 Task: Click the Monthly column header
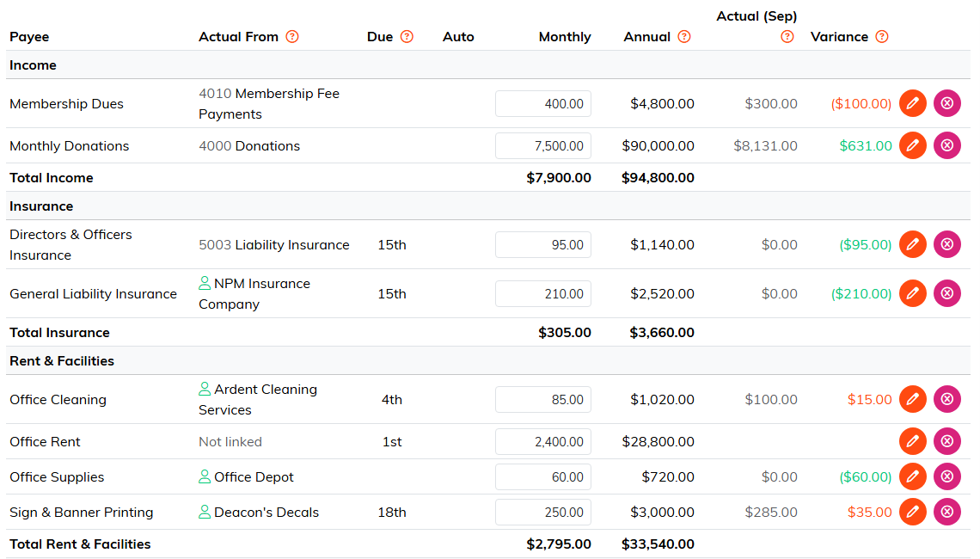click(x=565, y=37)
